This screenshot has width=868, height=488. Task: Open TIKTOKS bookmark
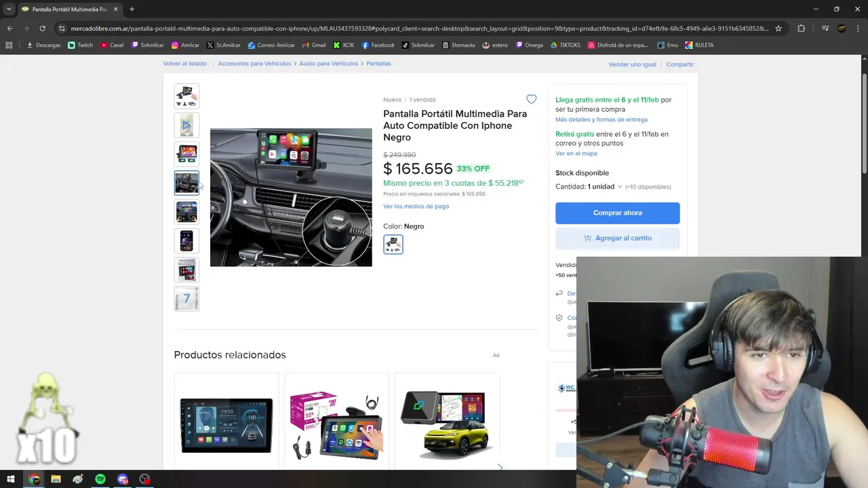565,45
